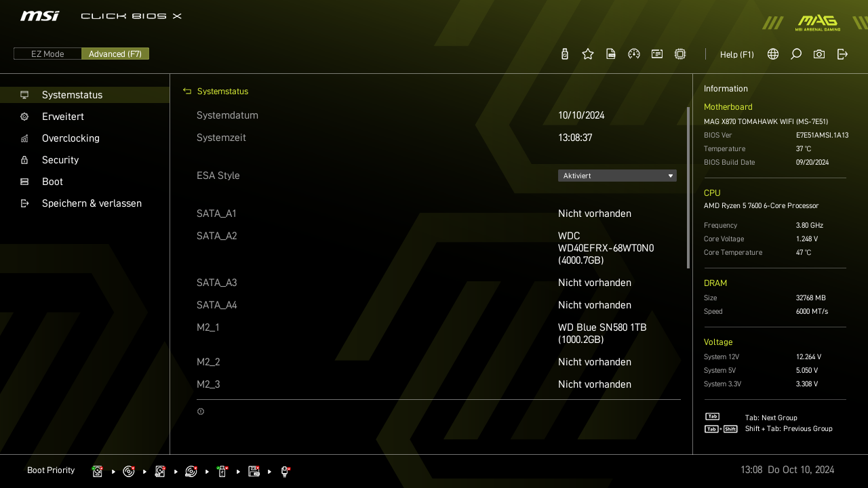Take a screenshot with camera icon

[819, 54]
